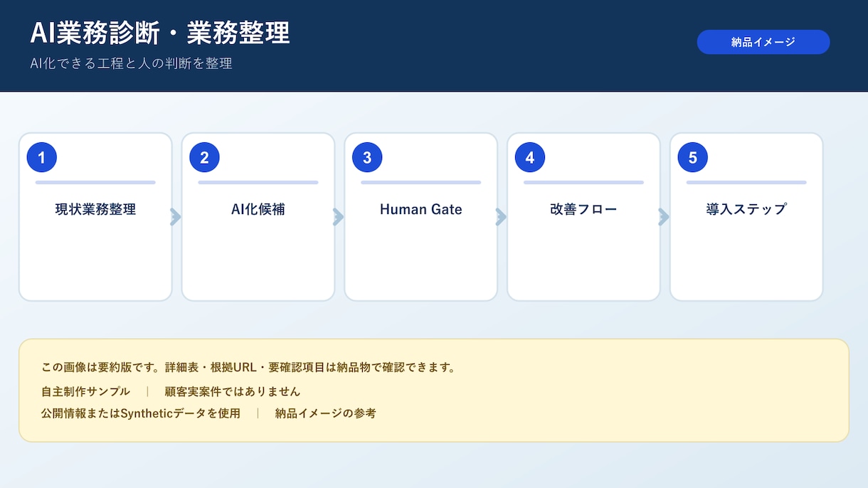Select step circle number 3
The image size is (868, 488).
click(367, 158)
